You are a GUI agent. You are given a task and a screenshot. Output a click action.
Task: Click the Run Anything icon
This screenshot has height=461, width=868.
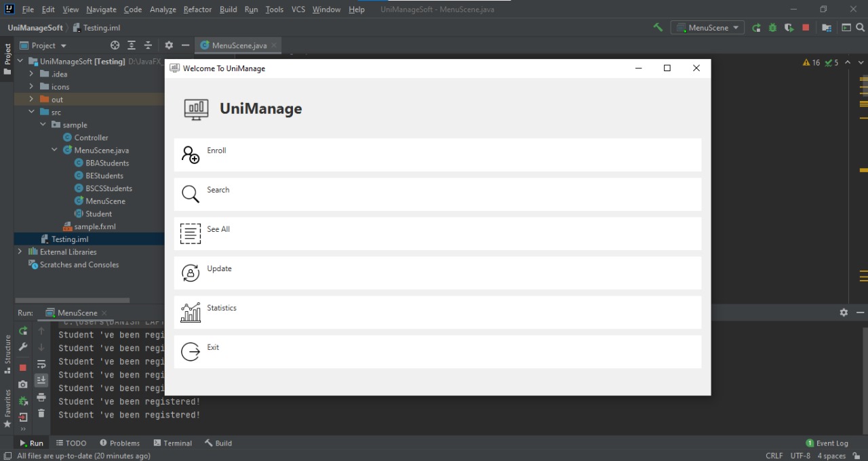[846, 28]
